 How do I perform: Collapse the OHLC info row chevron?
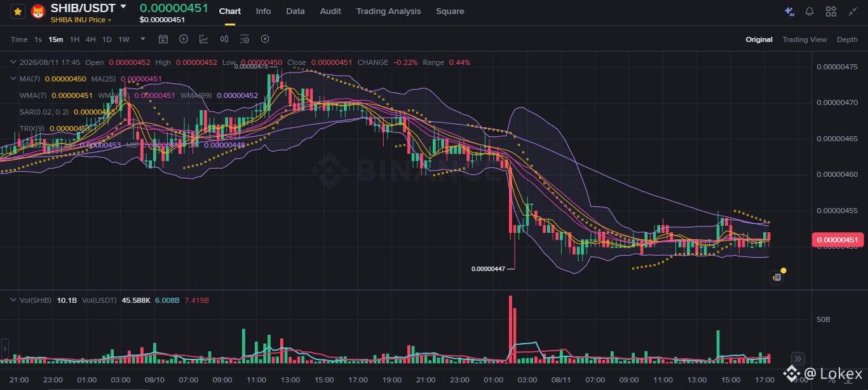click(x=13, y=62)
